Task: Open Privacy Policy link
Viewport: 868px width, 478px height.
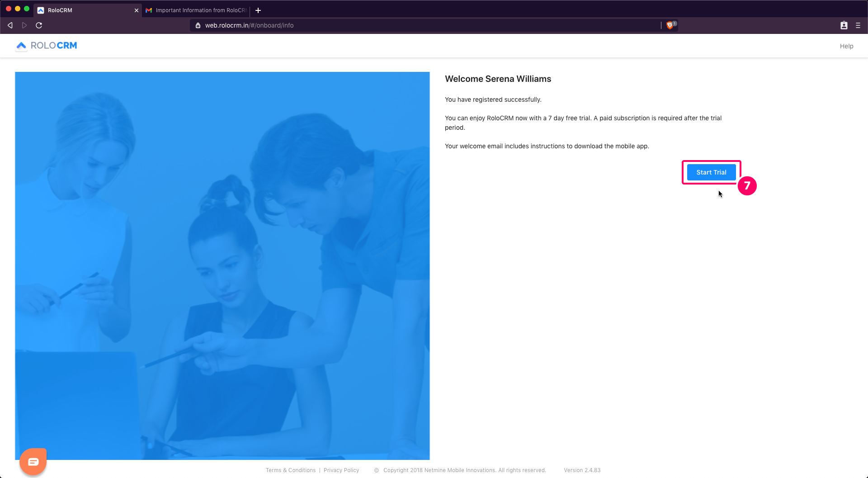Action: pyautogui.click(x=341, y=470)
